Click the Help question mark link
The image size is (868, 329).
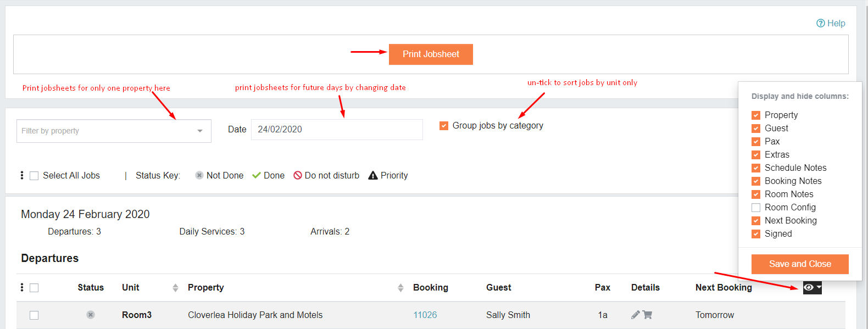(831, 23)
